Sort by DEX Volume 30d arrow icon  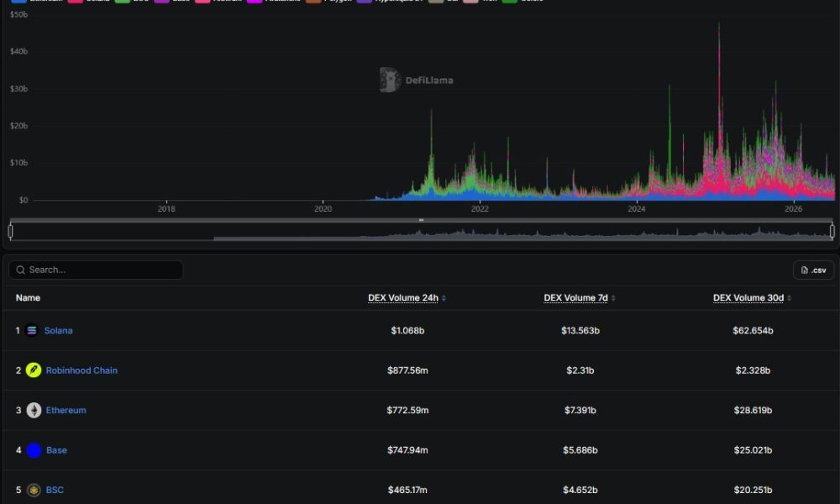[789, 298]
